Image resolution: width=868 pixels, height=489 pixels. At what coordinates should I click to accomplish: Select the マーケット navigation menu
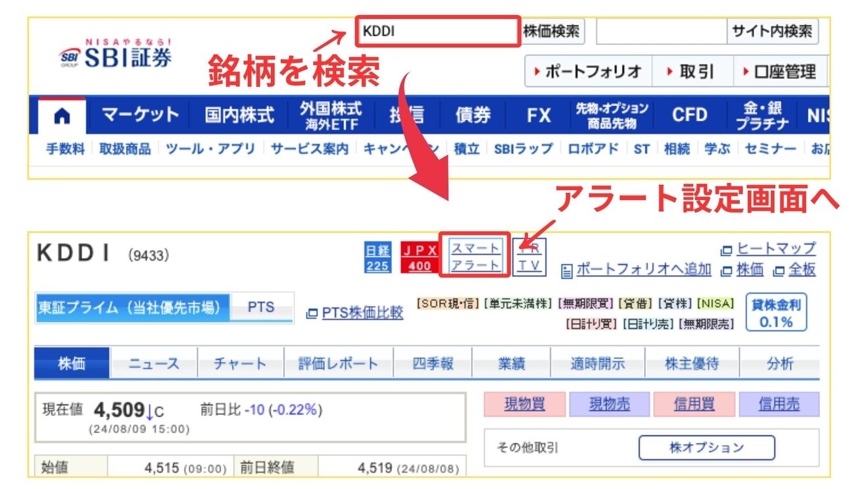point(140,115)
